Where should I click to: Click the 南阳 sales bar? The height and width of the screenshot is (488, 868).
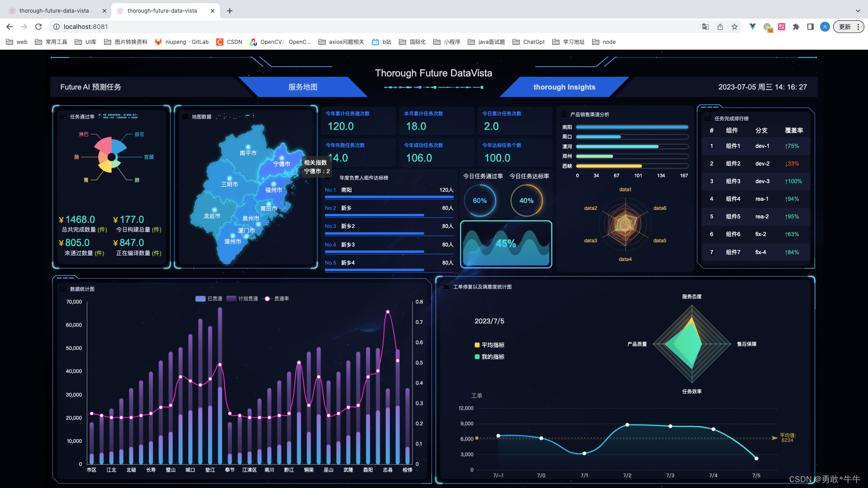click(x=632, y=127)
